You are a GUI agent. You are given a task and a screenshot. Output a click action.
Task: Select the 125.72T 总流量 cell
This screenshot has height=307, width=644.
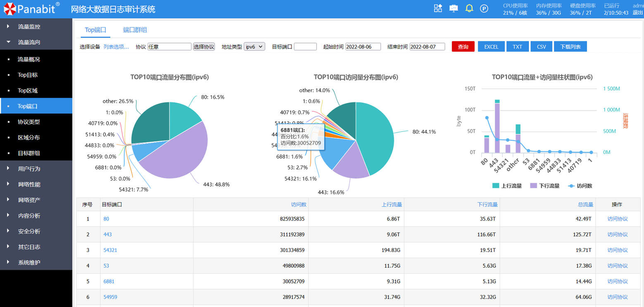click(x=548, y=235)
